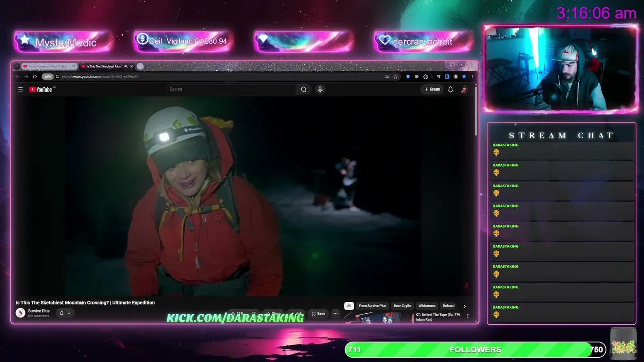Close the Is This The Sketchiest Mountain tab

132,66
